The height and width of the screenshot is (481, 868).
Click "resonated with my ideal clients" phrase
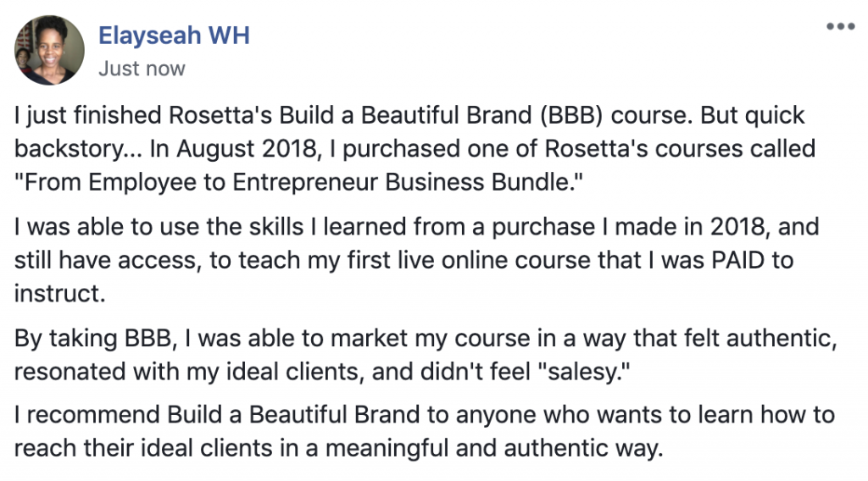(189, 372)
